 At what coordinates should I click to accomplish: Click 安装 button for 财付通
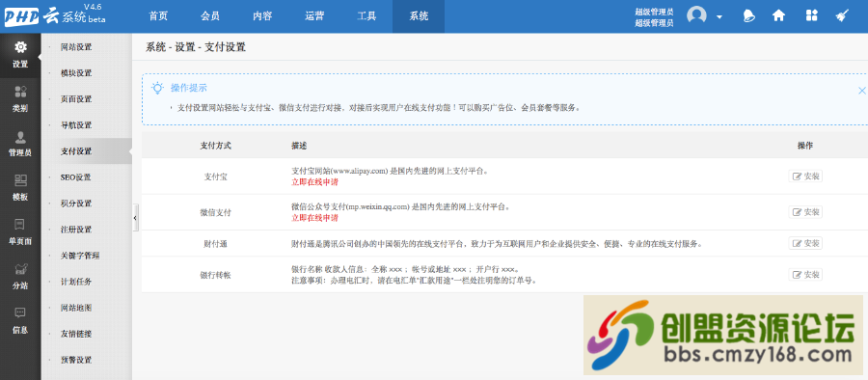[x=805, y=243]
